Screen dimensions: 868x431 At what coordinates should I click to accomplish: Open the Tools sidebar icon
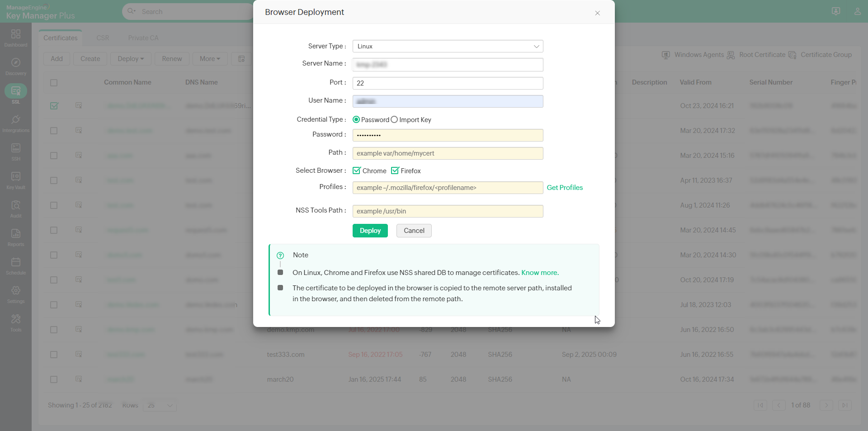[16, 319]
